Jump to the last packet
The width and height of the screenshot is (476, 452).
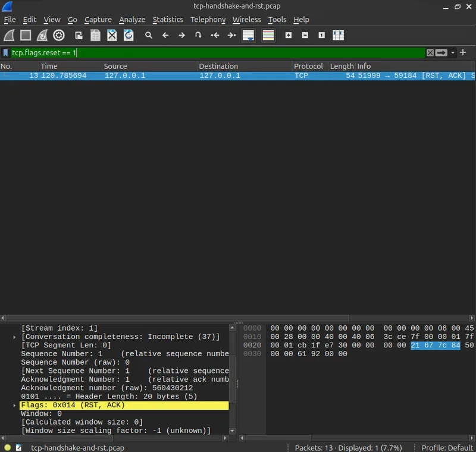[x=231, y=35]
